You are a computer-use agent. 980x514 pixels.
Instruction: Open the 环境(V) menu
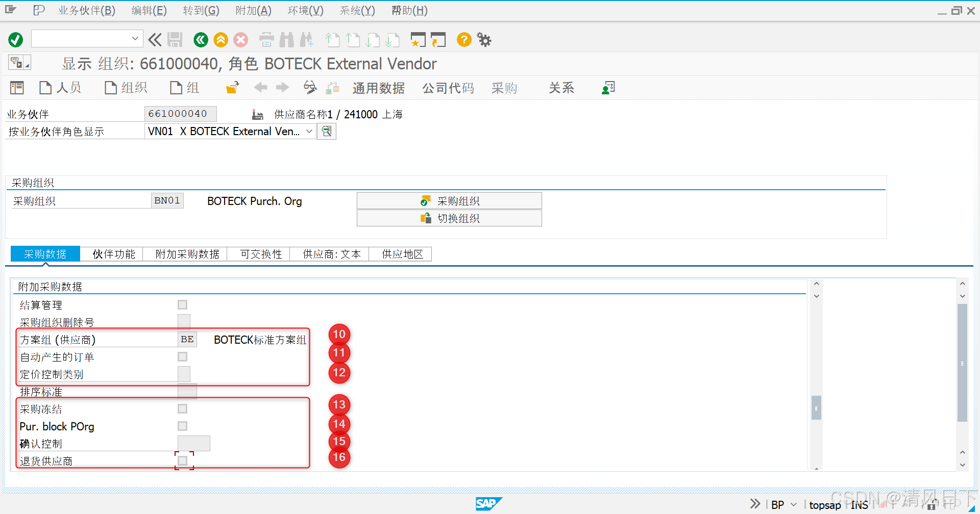click(x=306, y=10)
